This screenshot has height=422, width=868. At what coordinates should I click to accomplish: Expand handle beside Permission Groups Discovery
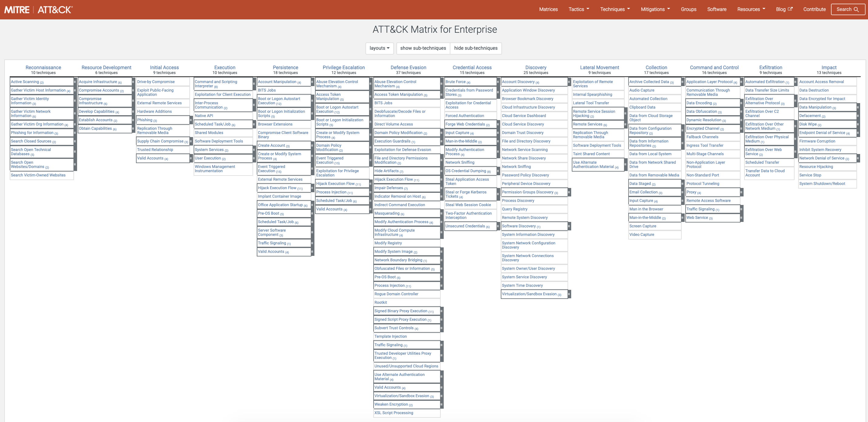[x=569, y=192]
